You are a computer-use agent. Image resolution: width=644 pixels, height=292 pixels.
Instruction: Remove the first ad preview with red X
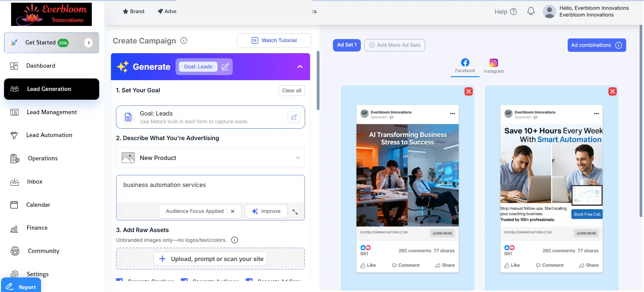[468, 92]
